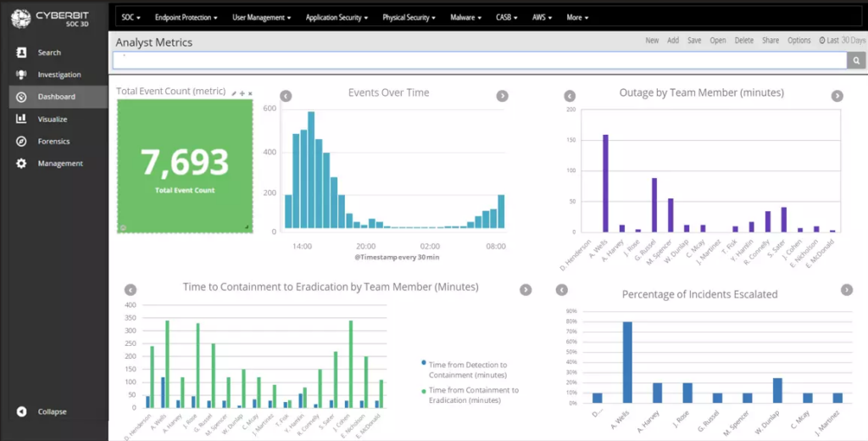Select Search label in the sidebar
Image resolution: width=868 pixels, height=441 pixels.
pyautogui.click(x=49, y=53)
